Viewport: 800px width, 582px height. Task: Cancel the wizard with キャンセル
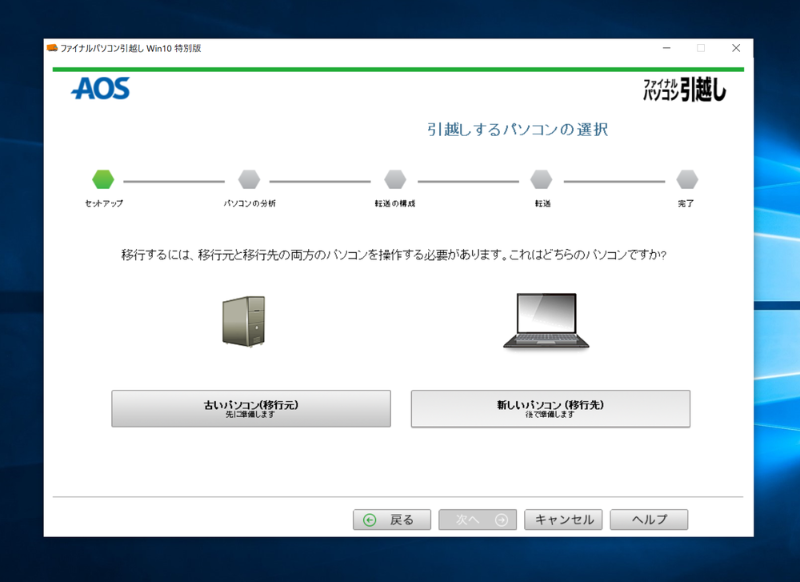[563, 520]
